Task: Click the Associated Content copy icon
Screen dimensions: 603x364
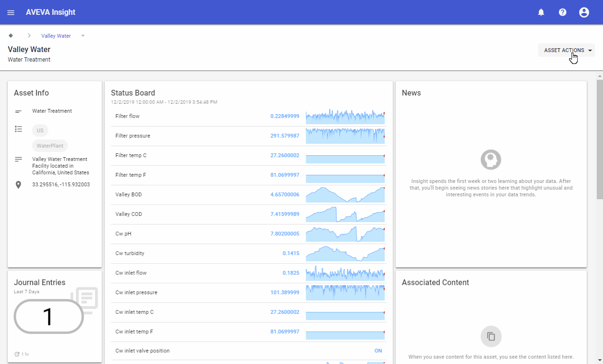Action: coord(491,336)
